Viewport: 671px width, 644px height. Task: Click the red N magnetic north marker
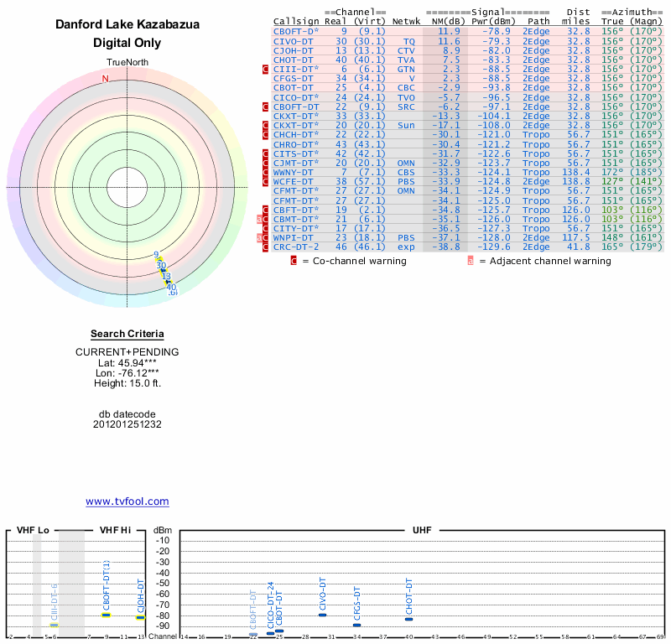pyautogui.click(x=106, y=79)
